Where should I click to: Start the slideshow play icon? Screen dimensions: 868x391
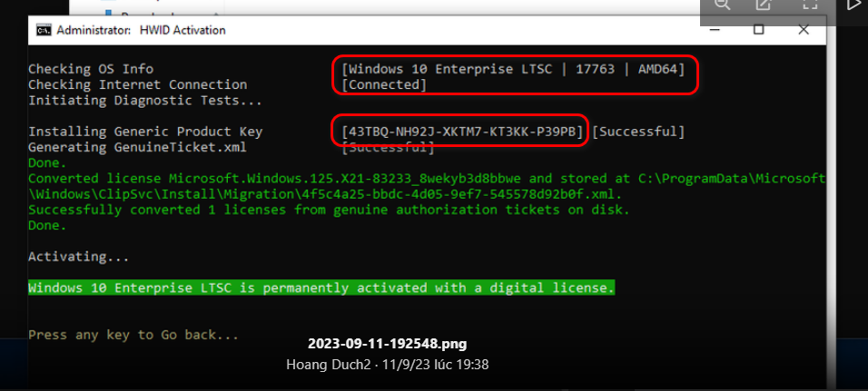tap(854, 5)
